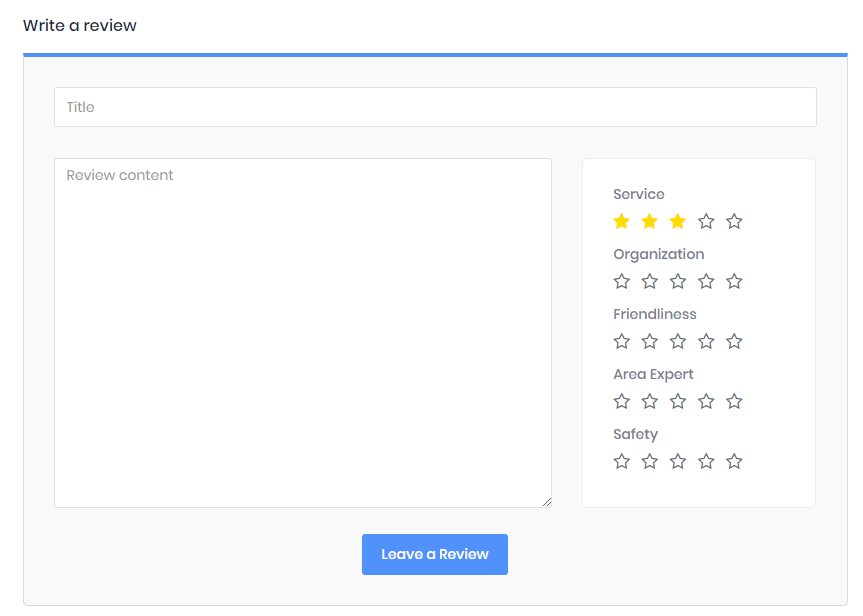Give Friendliness five stars

click(734, 341)
